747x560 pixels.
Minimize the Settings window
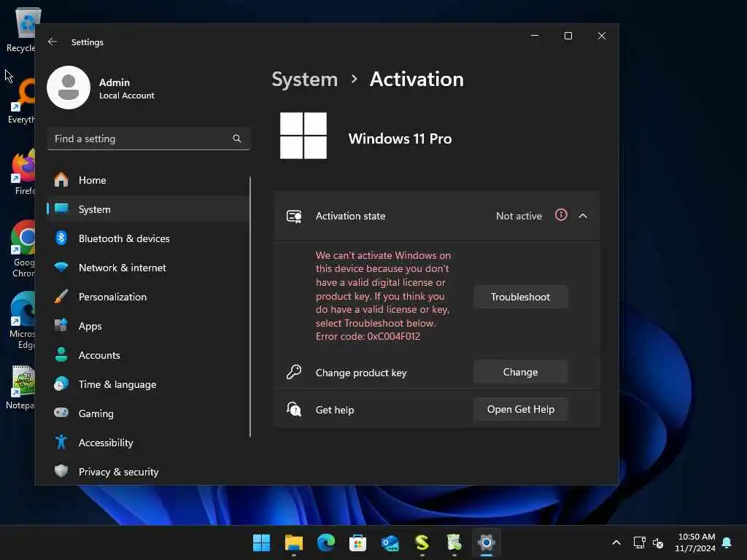[x=535, y=36]
